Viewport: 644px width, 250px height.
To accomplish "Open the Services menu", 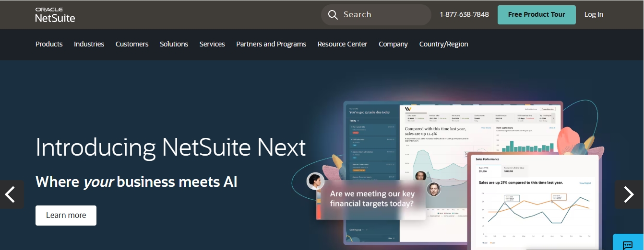I will [212, 44].
